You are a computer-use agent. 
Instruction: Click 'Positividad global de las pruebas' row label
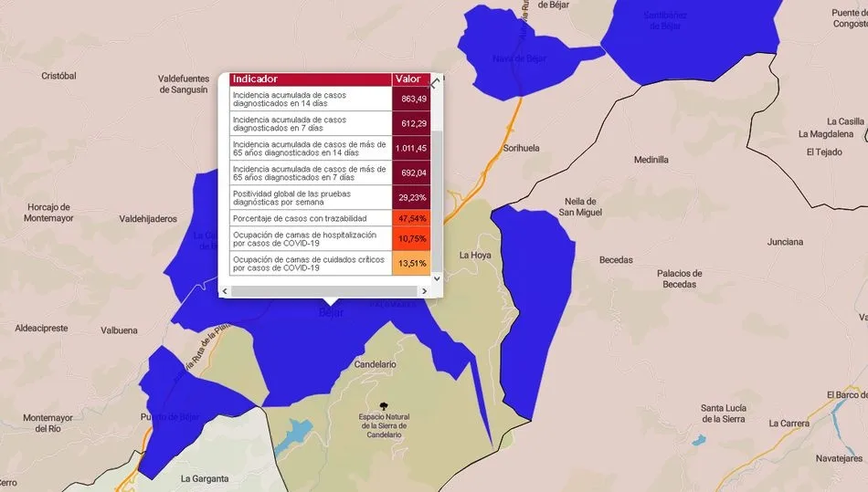[x=291, y=198]
